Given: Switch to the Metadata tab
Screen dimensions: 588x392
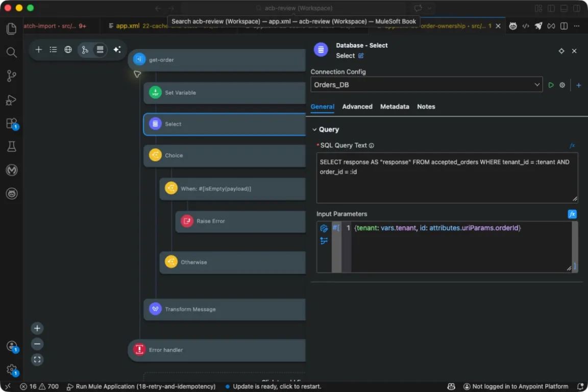Looking at the screenshot, I should click(x=395, y=107).
